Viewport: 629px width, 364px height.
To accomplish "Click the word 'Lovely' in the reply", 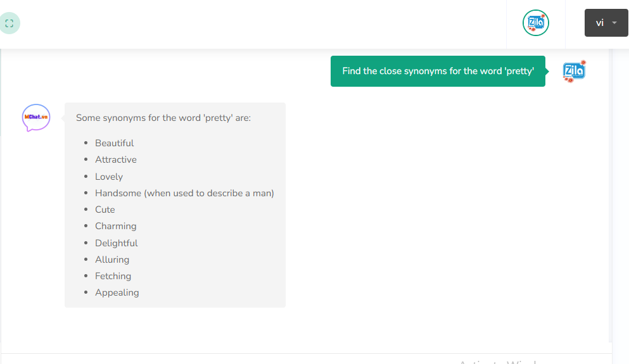I will tap(109, 177).
